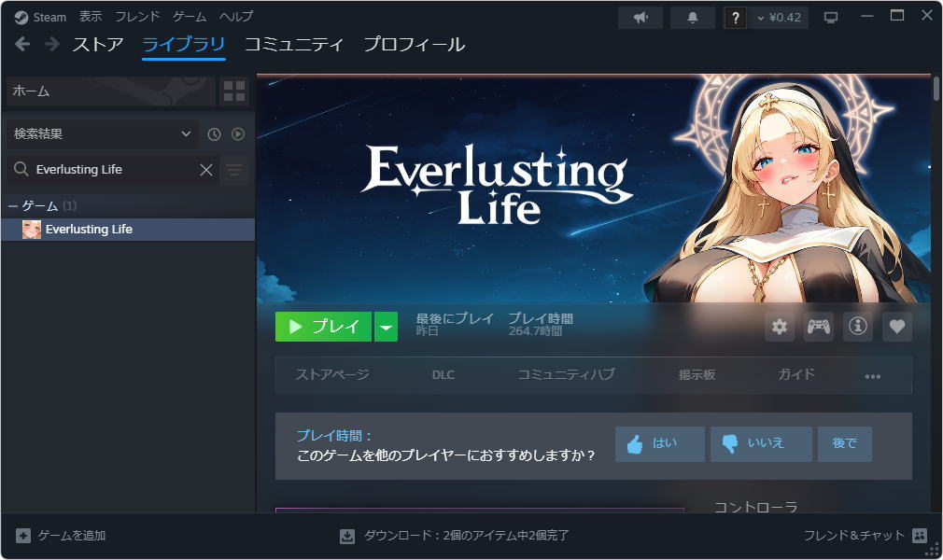
Task: Switch to the コミュニティ tab
Action: click(x=293, y=44)
